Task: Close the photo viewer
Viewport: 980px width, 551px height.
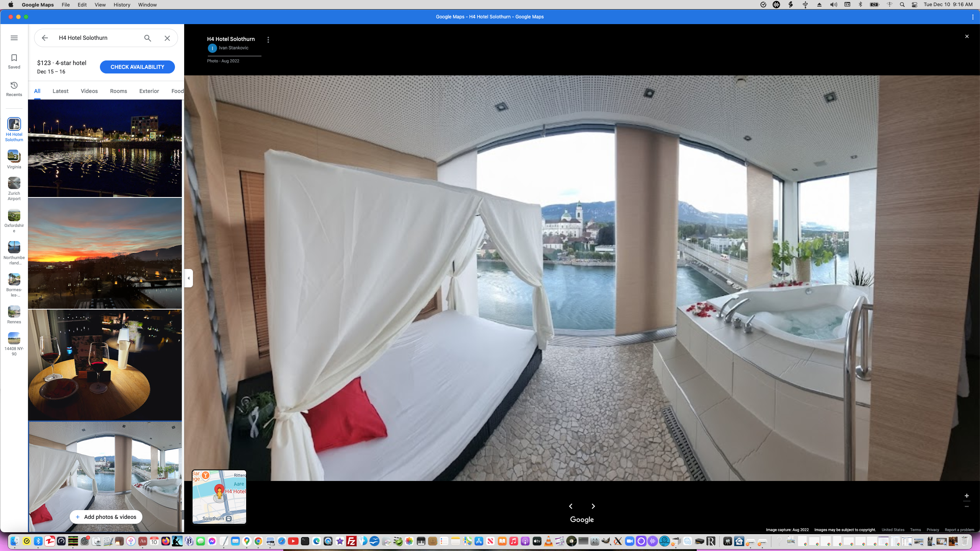Action: pyautogui.click(x=967, y=36)
